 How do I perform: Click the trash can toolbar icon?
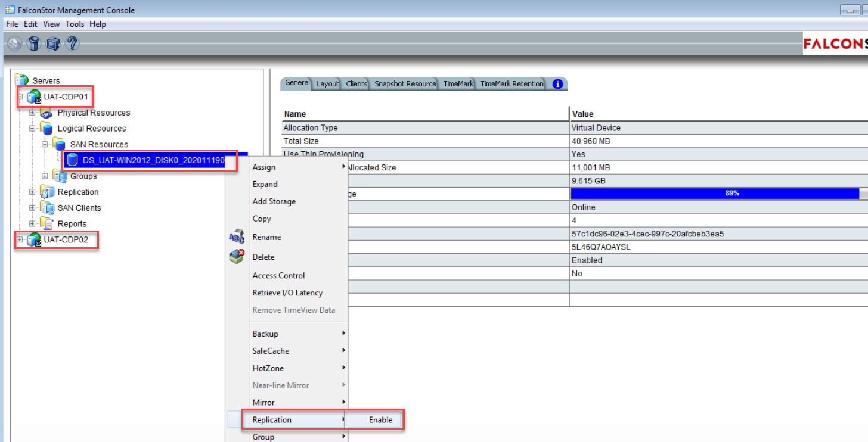tap(33, 43)
